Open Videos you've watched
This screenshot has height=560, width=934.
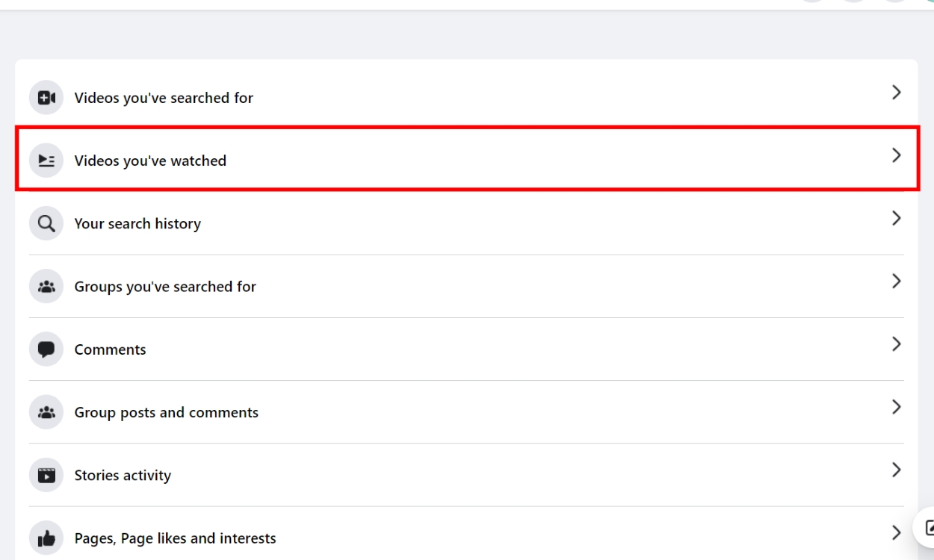(150, 161)
